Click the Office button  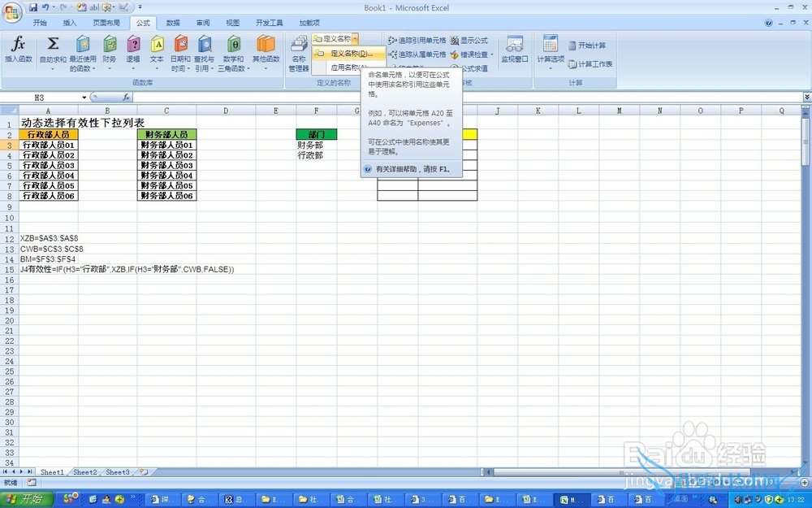point(11,12)
